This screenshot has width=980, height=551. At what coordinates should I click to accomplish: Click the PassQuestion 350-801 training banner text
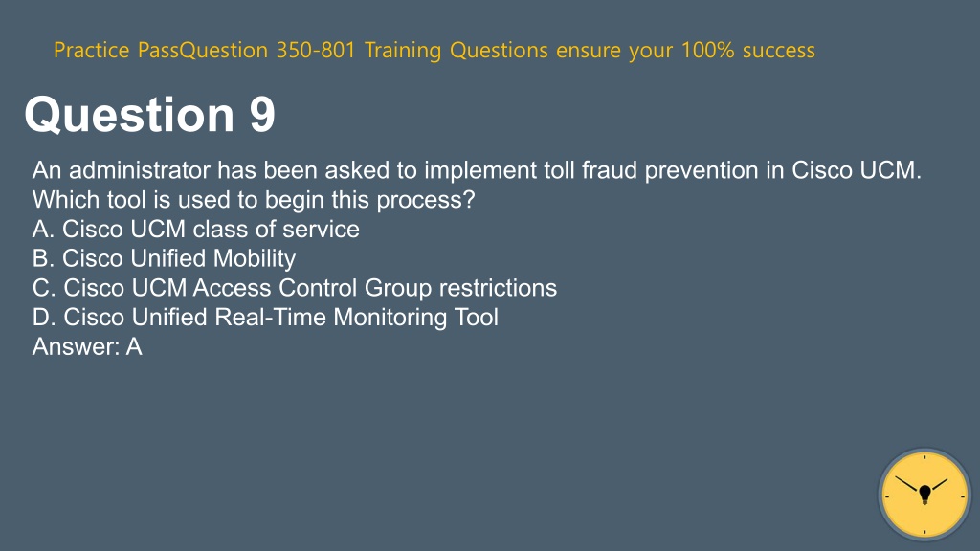(x=434, y=50)
